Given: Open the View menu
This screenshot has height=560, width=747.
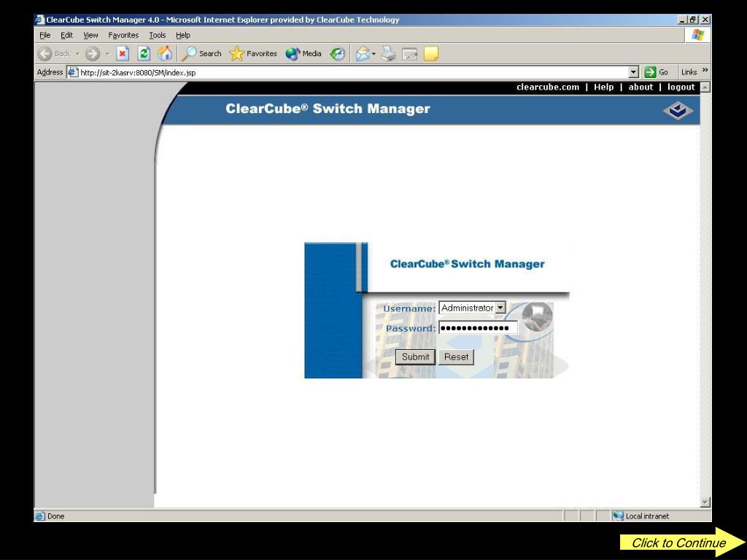Looking at the screenshot, I should click(90, 35).
